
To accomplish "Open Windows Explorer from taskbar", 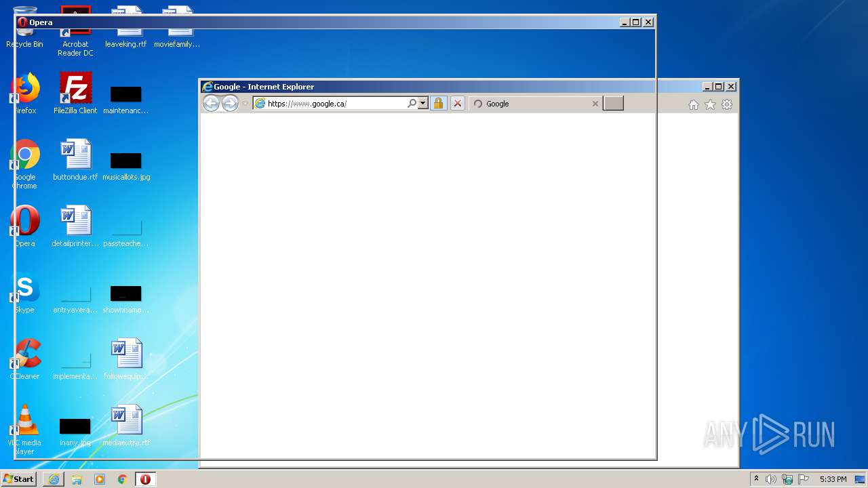I will [77, 479].
